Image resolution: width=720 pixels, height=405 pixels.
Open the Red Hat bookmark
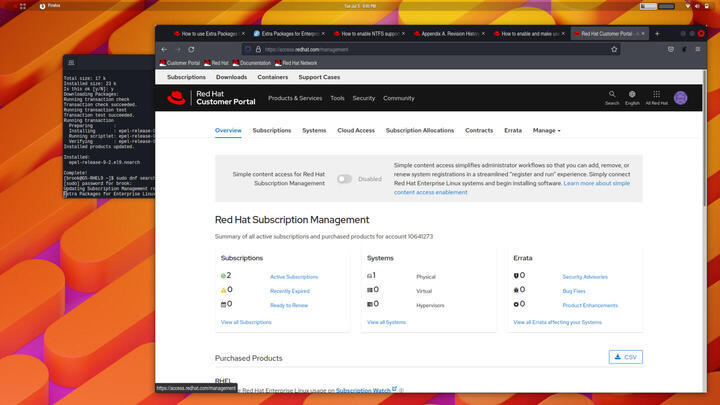(216, 63)
